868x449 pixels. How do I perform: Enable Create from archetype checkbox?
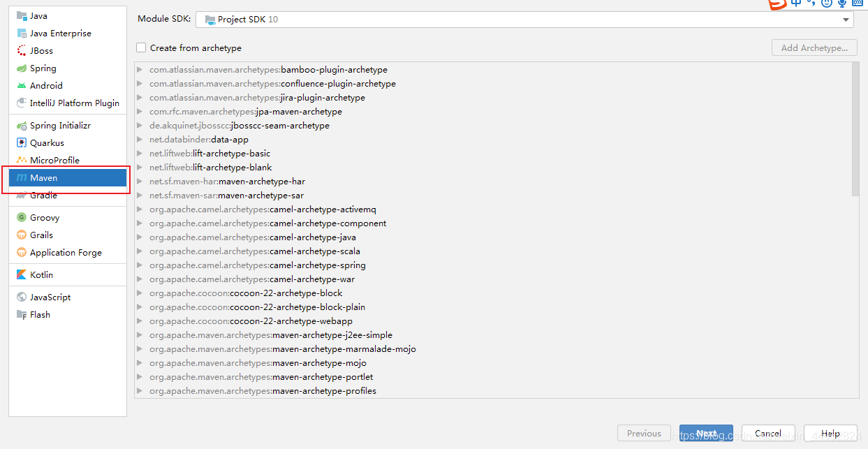coord(141,47)
